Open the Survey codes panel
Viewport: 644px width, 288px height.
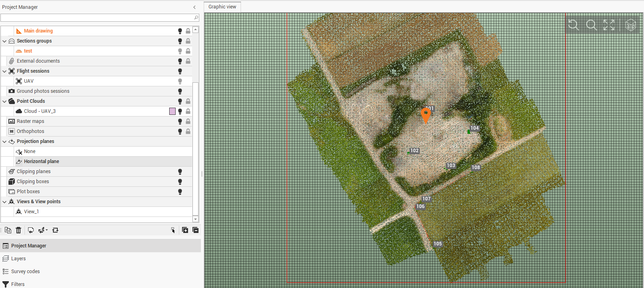[25, 272]
